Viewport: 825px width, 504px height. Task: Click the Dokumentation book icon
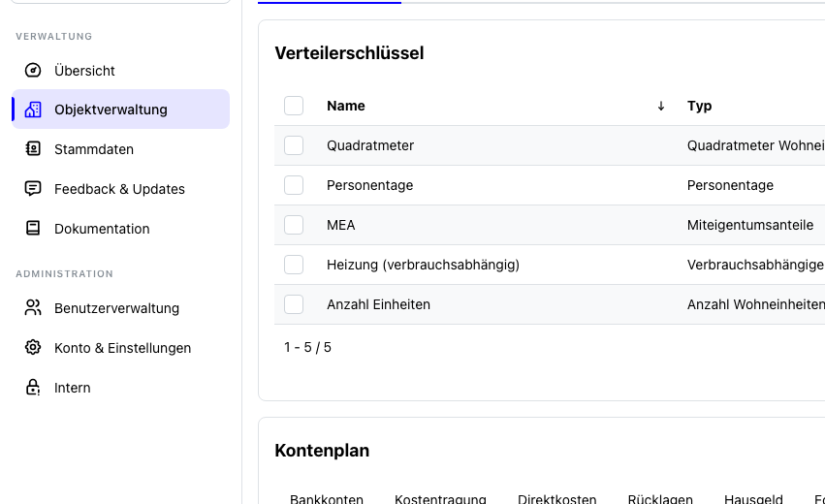coord(33,229)
